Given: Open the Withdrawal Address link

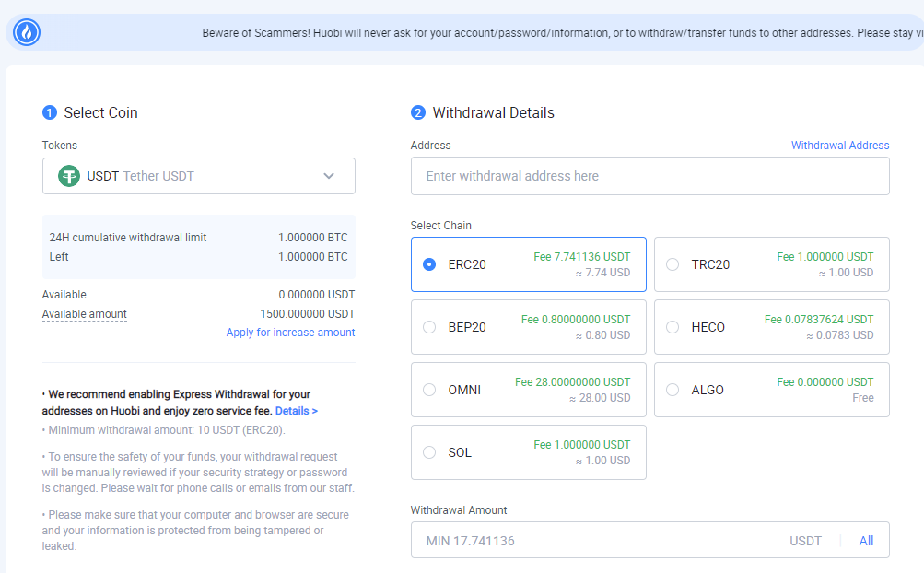Looking at the screenshot, I should pos(840,145).
